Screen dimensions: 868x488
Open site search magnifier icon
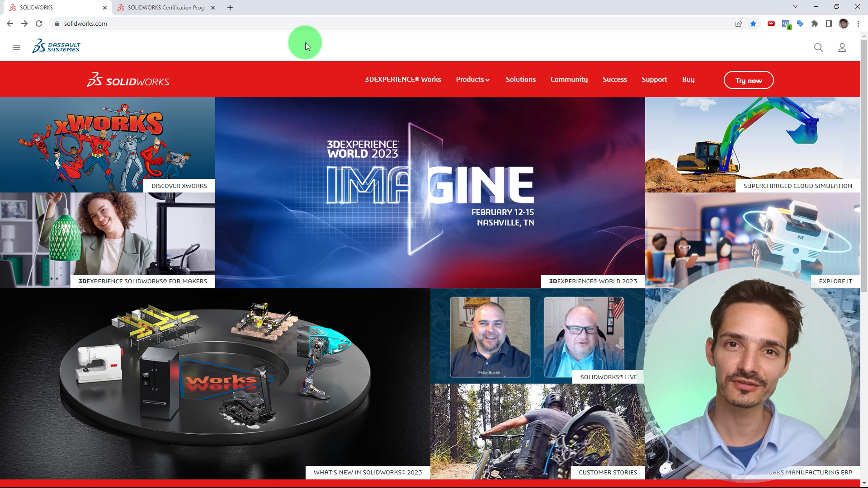coord(818,47)
